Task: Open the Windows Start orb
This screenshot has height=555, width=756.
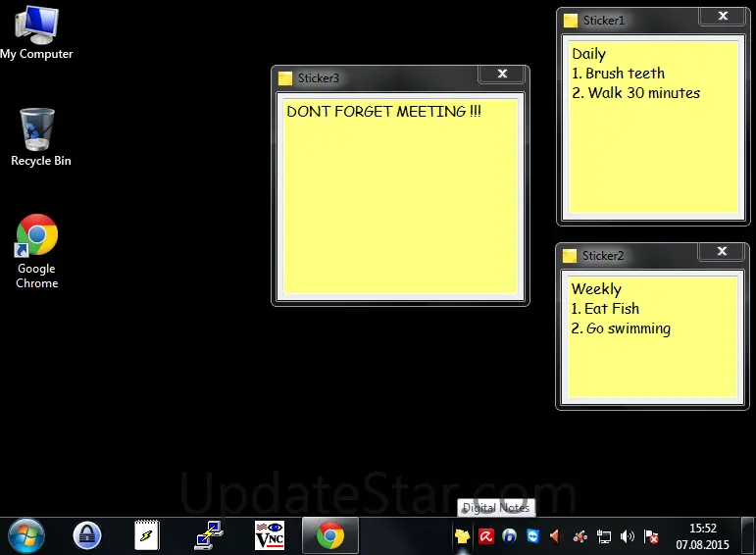Action: (x=26, y=535)
